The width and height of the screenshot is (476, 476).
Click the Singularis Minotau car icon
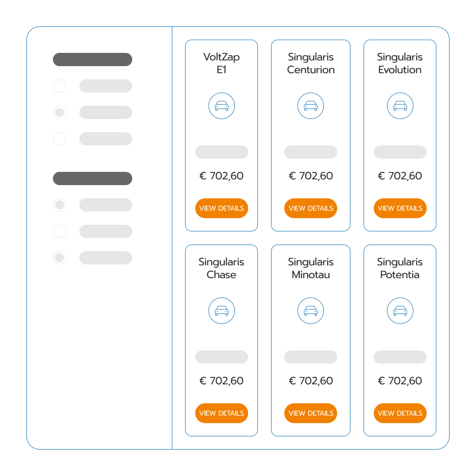click(311, 311)
